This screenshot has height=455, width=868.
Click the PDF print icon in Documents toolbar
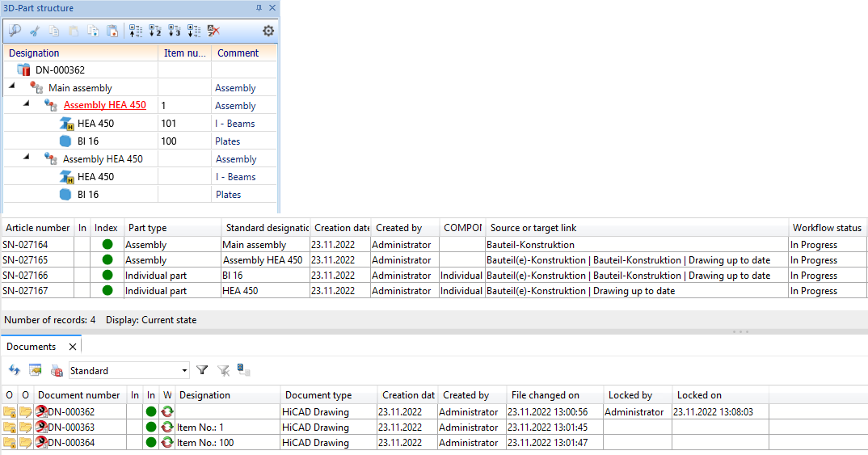[x=57, y=370]
